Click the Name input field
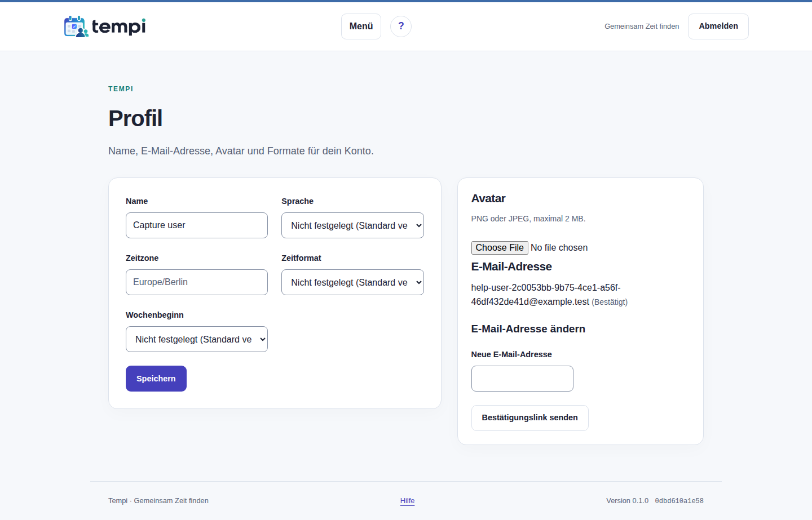This screenshot has height=520, width=812. pos(197,225)
